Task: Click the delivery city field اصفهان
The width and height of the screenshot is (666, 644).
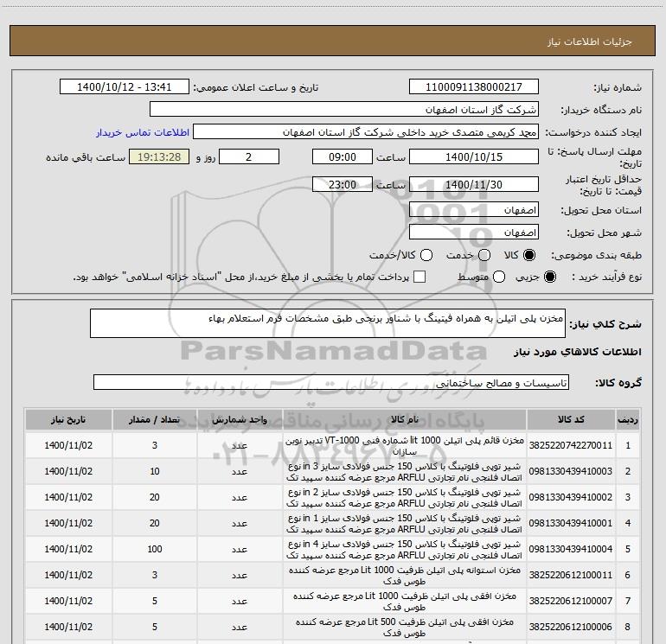Action: pos(474,233)
